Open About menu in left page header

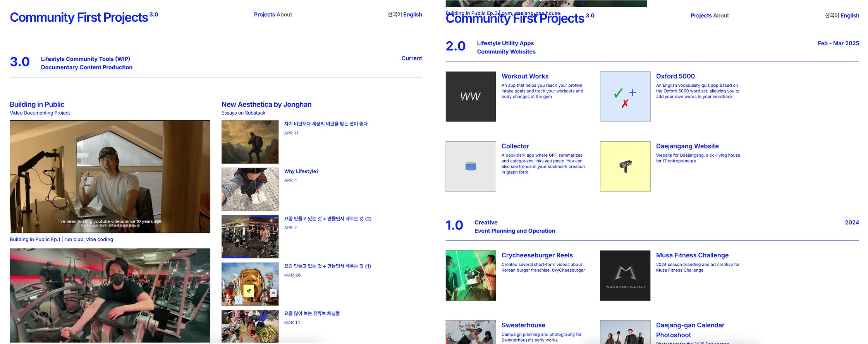pos(284,14)
